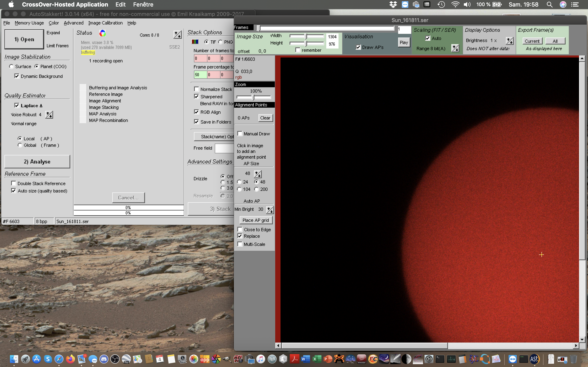Click the cores adjustment icon next to Cores 8/8
Screen dimensions: 588x367
178,35
